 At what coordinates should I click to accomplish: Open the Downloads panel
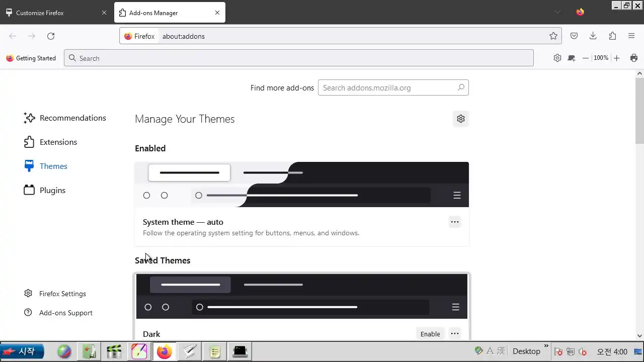pyautogui.click(x=593, y=36)
